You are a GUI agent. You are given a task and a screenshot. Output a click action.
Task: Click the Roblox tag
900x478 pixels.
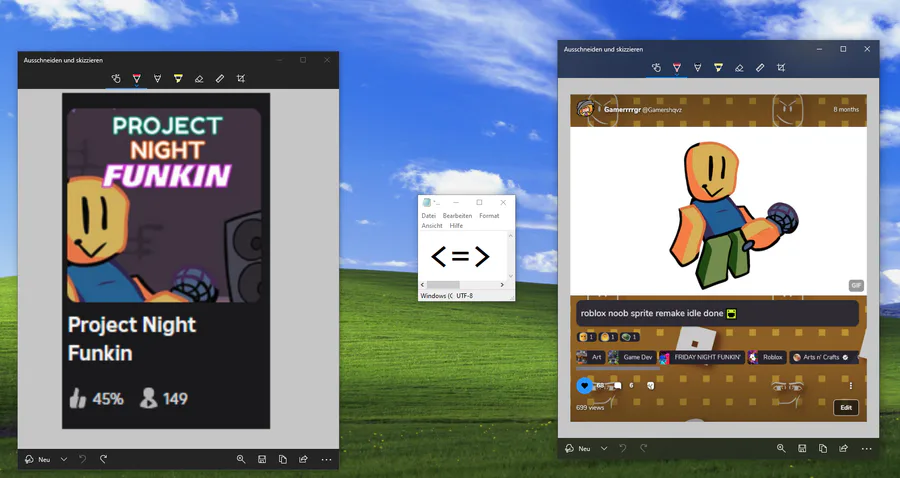[767, 357]
